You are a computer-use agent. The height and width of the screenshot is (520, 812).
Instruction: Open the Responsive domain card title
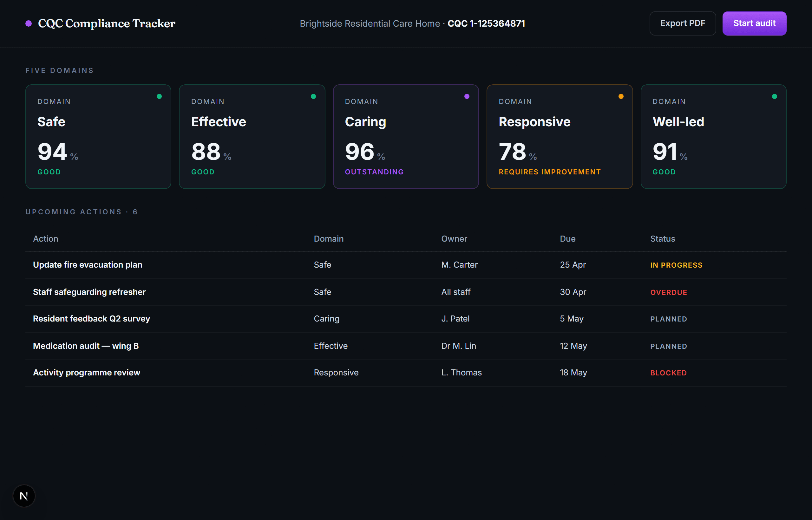pyautogui.click(x=535, y=122)
